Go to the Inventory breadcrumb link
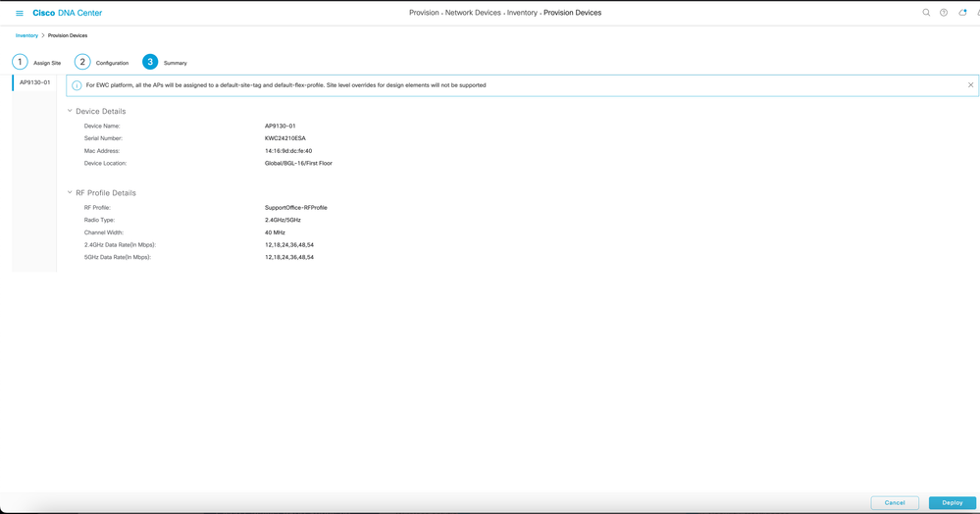 tap(26, 35)
